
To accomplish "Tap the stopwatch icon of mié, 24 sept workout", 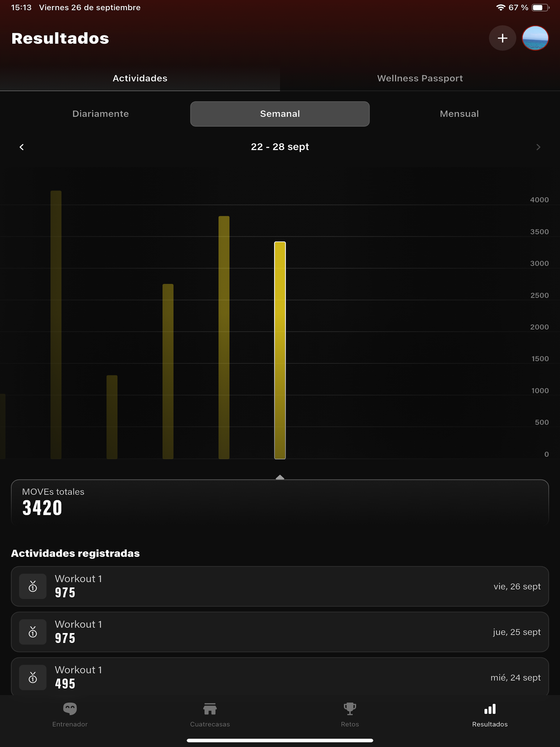I will tap(33, 678).
